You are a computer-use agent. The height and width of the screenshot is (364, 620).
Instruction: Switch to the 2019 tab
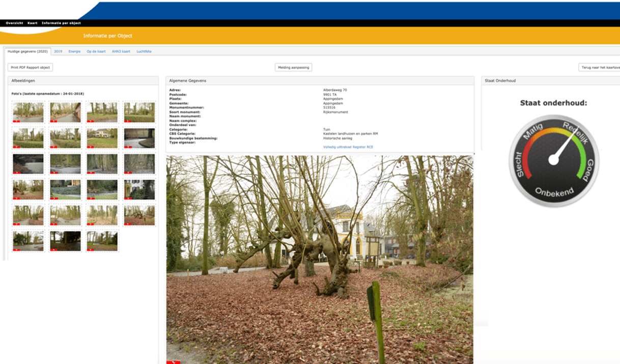click(x=58, y=51)
